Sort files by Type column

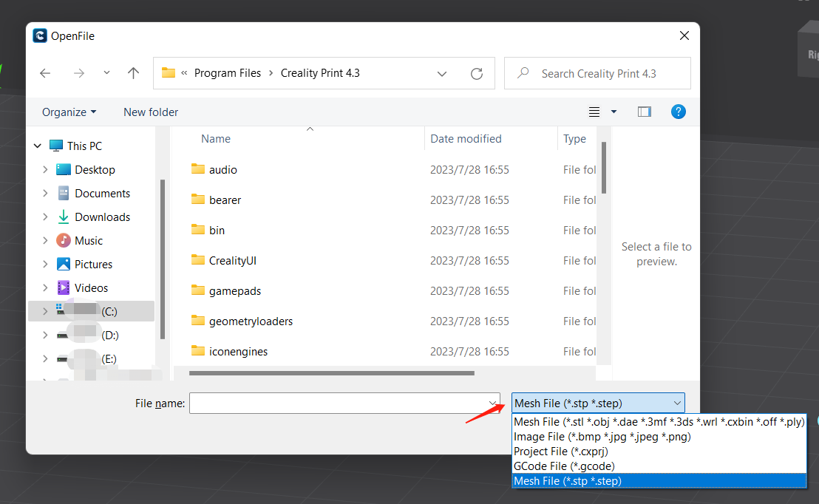click(574, 139)
